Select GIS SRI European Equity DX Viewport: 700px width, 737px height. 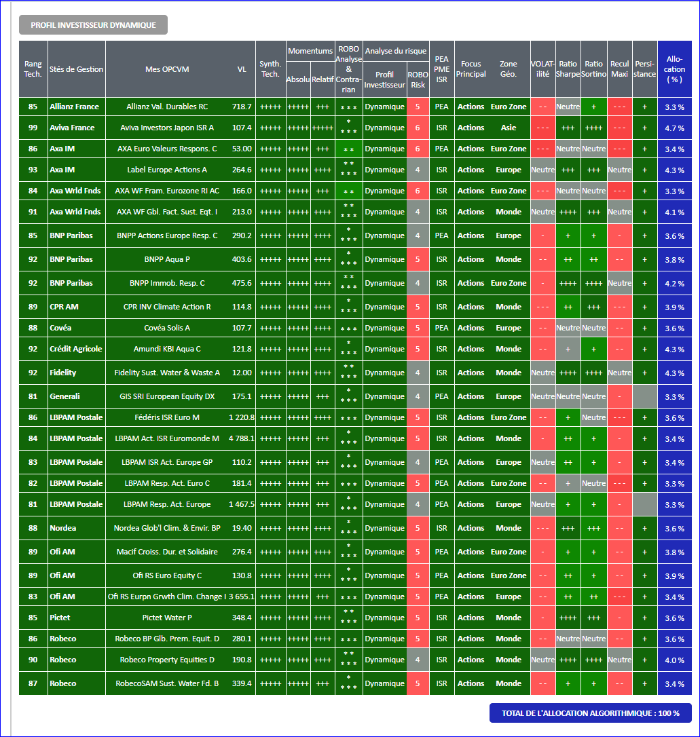(x=167, y=397)
